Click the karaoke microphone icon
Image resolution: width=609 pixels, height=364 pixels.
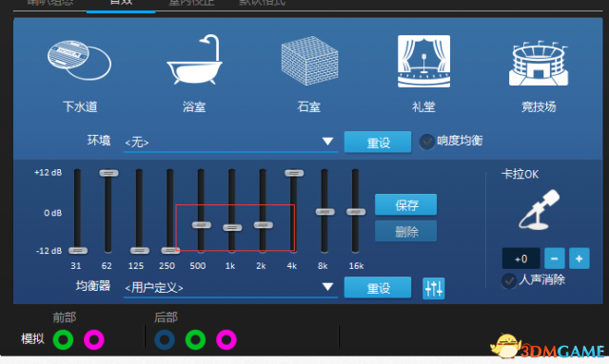(x=540, y=209)
